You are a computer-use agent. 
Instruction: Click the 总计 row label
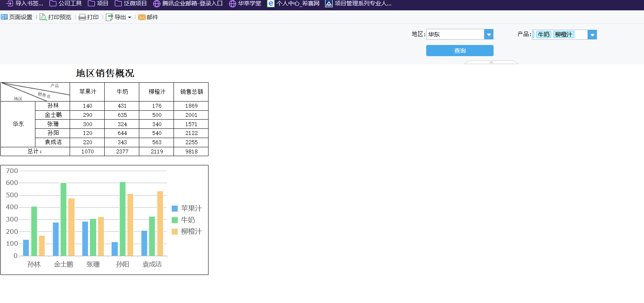[35, 151]
